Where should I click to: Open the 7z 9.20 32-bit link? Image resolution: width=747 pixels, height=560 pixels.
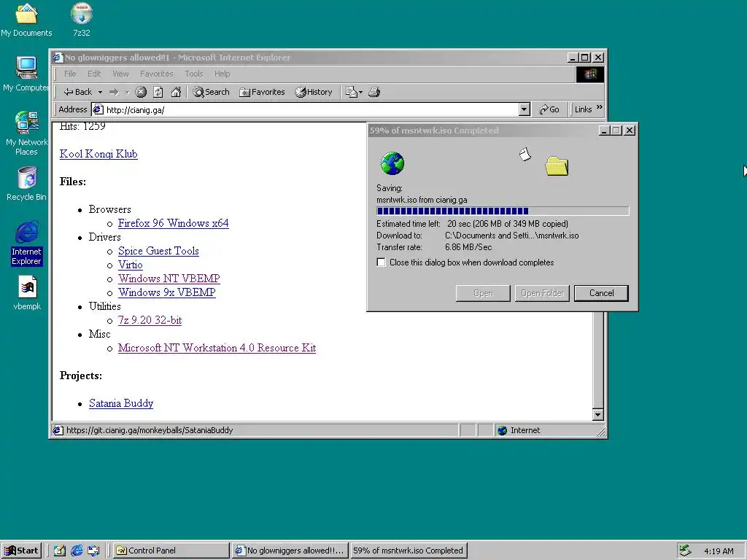pos(150,320)
